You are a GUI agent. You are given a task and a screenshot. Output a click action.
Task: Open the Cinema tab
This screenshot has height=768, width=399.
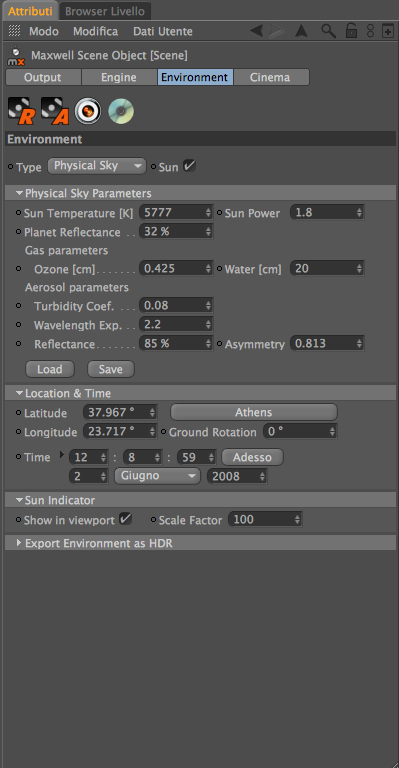[x=271, y=77]
